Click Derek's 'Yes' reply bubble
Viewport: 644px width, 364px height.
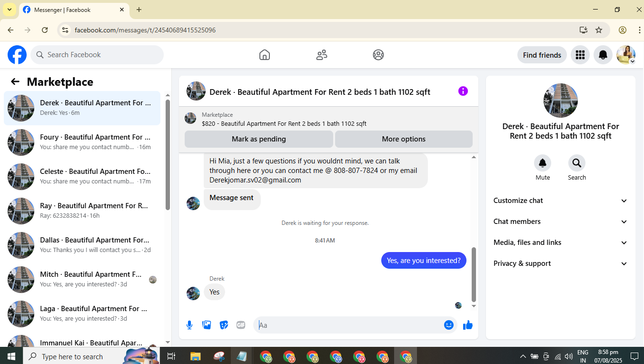coord(215,292)
